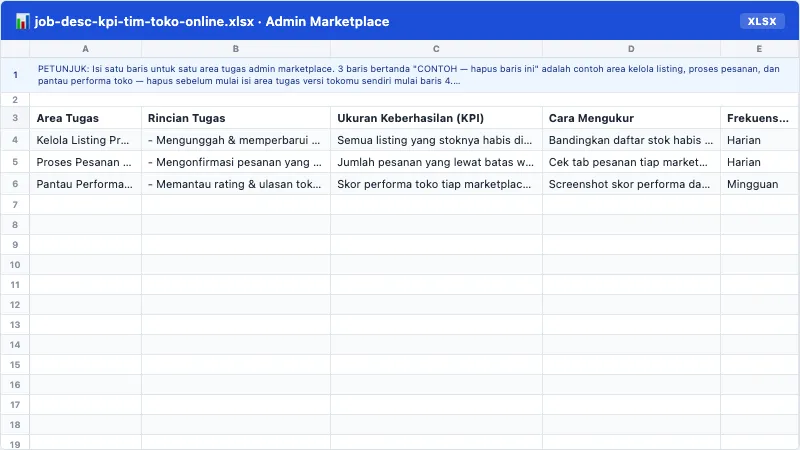Screen dimensions: 800x450
Task: Select column B header
Action: (236, 49)
